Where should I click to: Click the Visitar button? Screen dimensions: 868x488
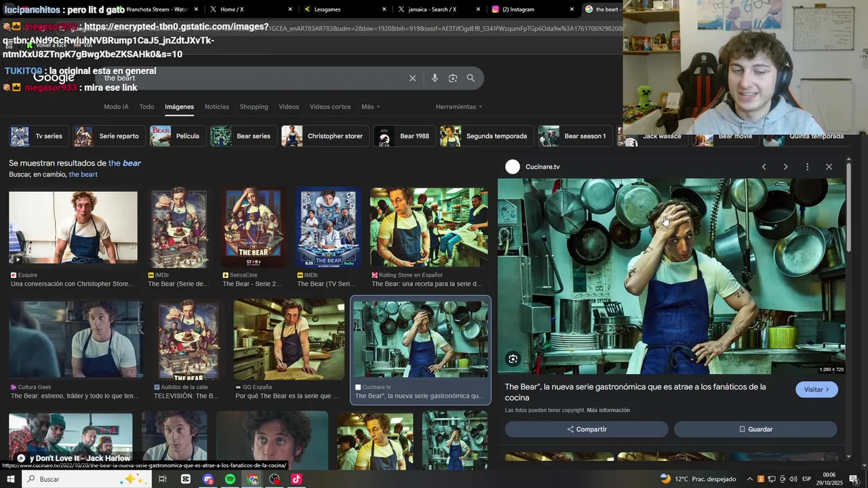click(816, 390)
